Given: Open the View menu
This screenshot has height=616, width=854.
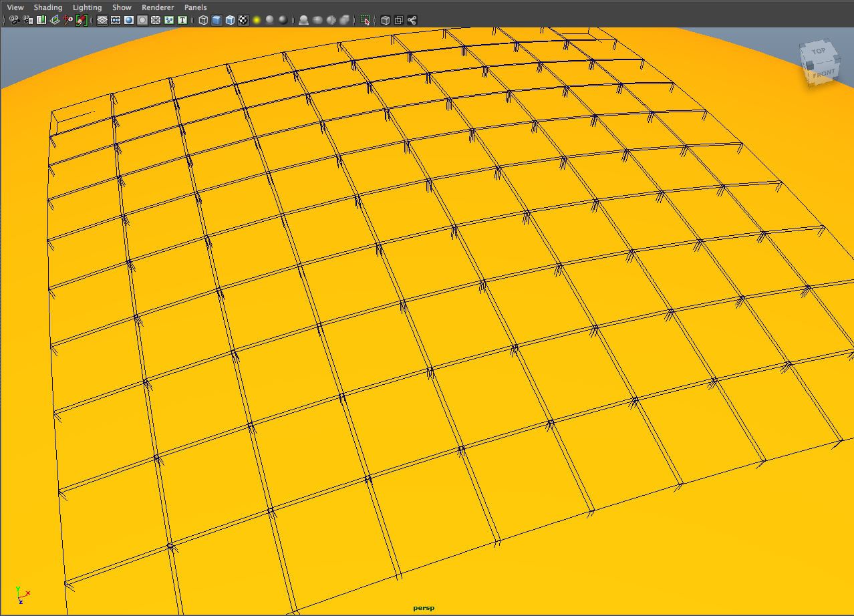Looking at the screenshot, I should (x=15, y=7).
